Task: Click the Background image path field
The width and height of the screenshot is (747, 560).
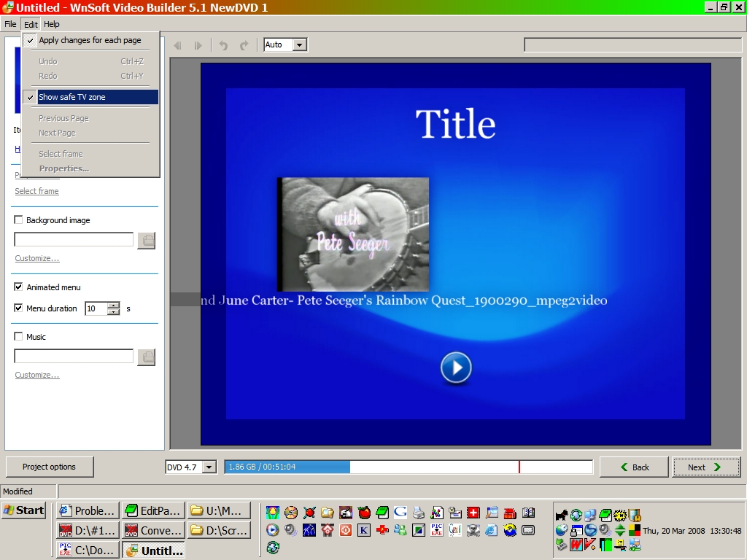Action: click(74, 239)
